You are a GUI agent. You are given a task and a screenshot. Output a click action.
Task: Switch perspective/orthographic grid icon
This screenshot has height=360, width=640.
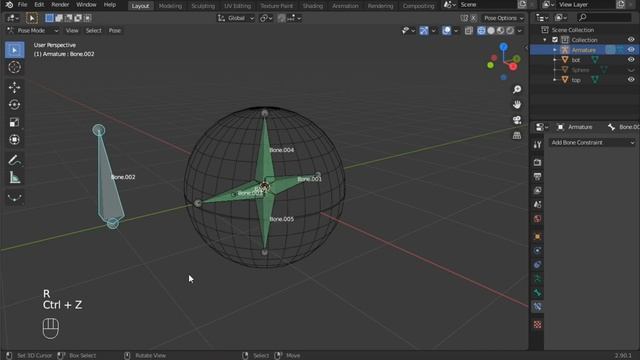[517, 135]
